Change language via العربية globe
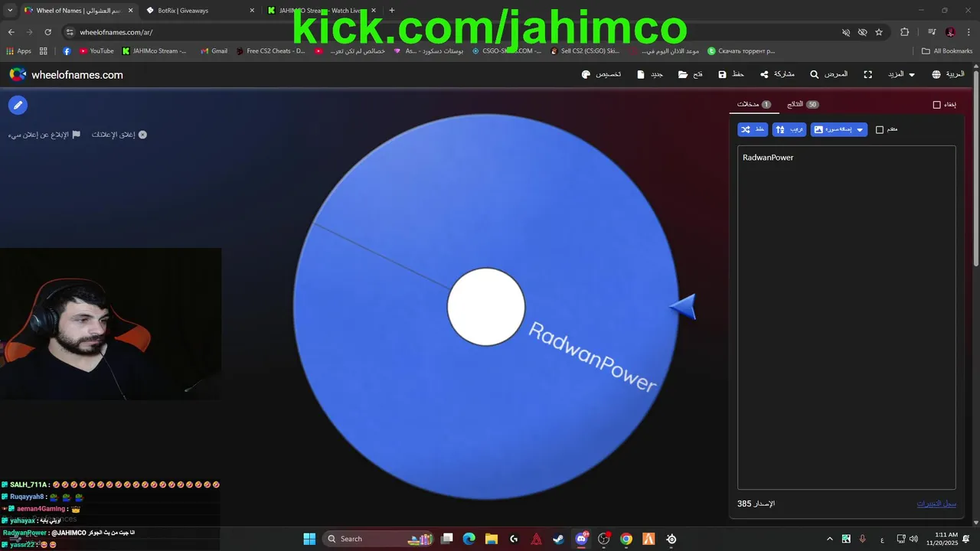Screen dimensions: 980x551 tap(948, 74)
